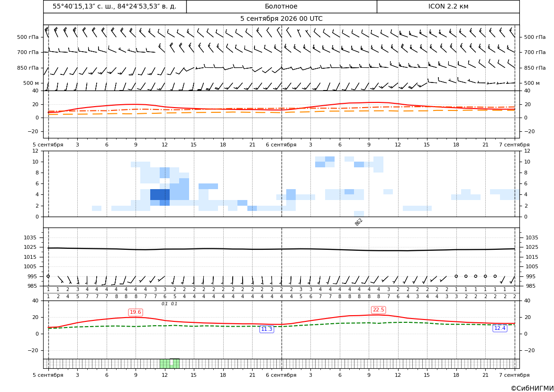
Task: Click the left 500 м level label
Action: coord(31,83)
